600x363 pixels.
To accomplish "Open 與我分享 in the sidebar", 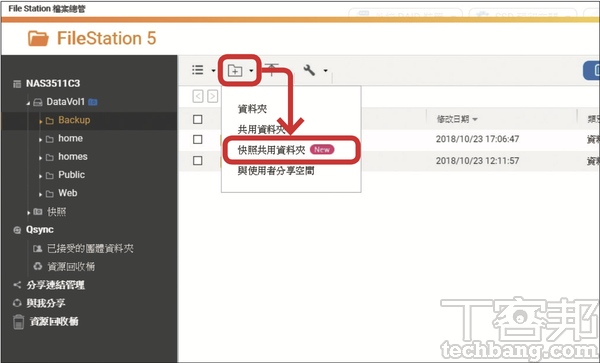I will click(46, 303).
